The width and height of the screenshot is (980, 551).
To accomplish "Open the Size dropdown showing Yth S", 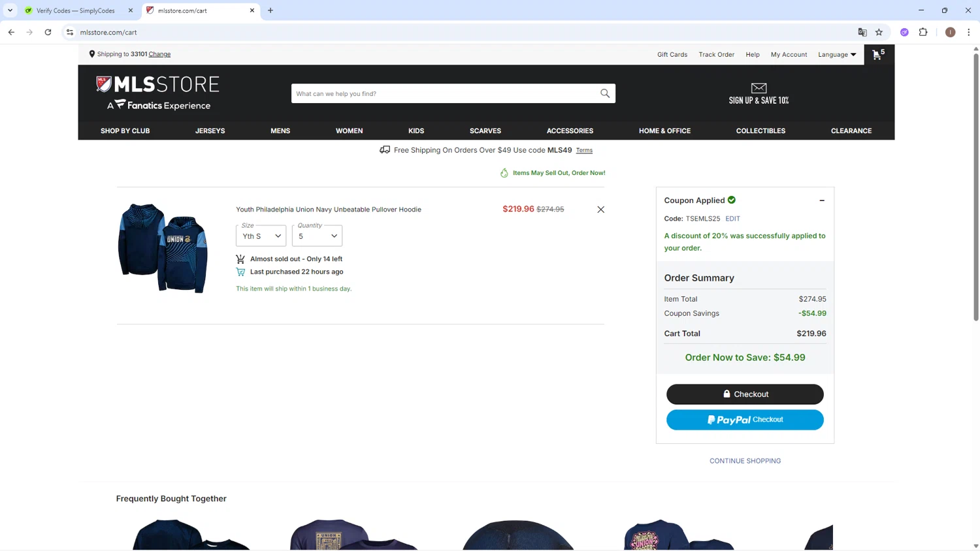I will pos(261,236).
